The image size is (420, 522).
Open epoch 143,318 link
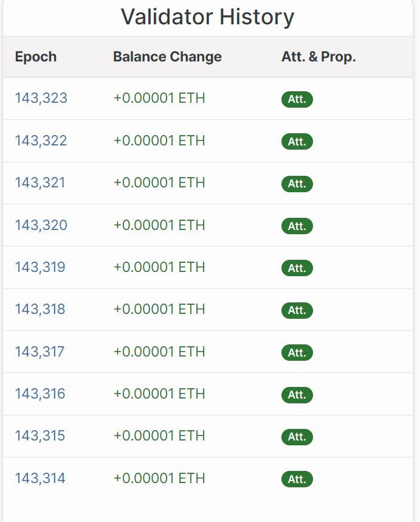[40, 309]
